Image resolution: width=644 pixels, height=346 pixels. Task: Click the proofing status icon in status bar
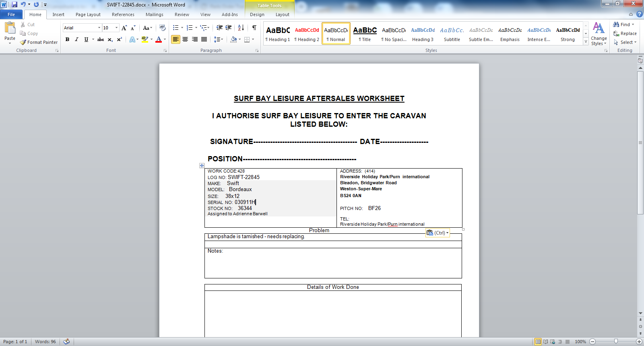pos(67,342)
